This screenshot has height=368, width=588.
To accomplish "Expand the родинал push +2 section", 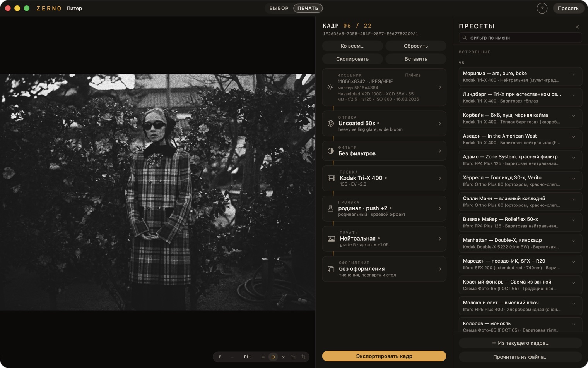I will (x=440, y=208).
